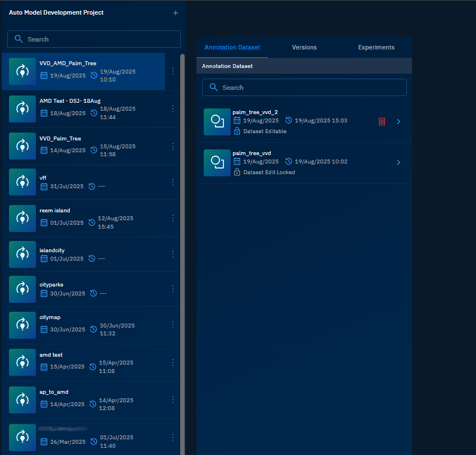Click the lock icon for palm_tree_vvd dataset
This screenshot has width=476, height=455.
(x=237, y=172)
